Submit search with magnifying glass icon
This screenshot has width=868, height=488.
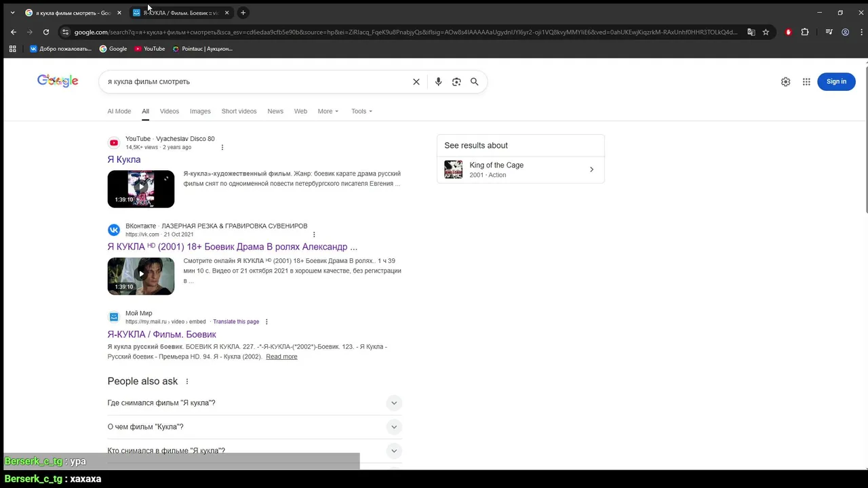(x=475, y=81)
